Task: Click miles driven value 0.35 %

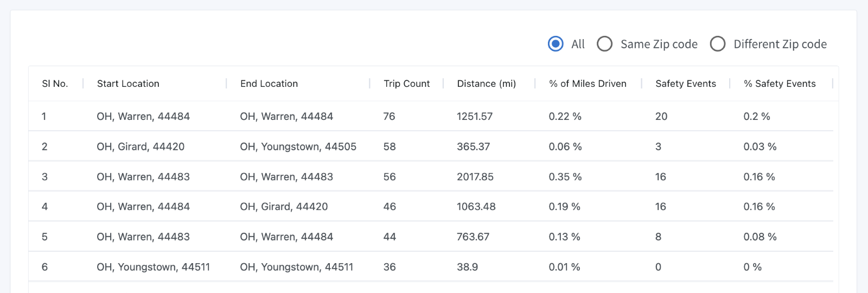Action: click(x=565, y=177)
